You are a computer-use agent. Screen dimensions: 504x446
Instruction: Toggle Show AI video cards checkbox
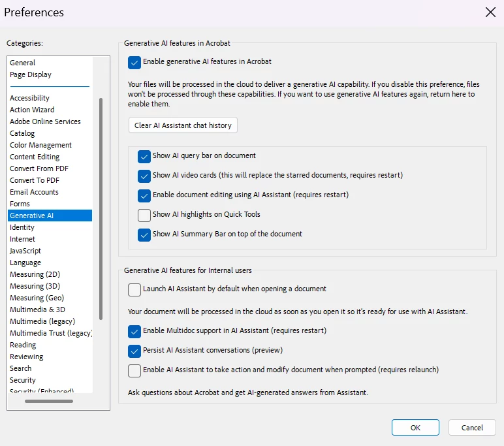pos(144,176)
